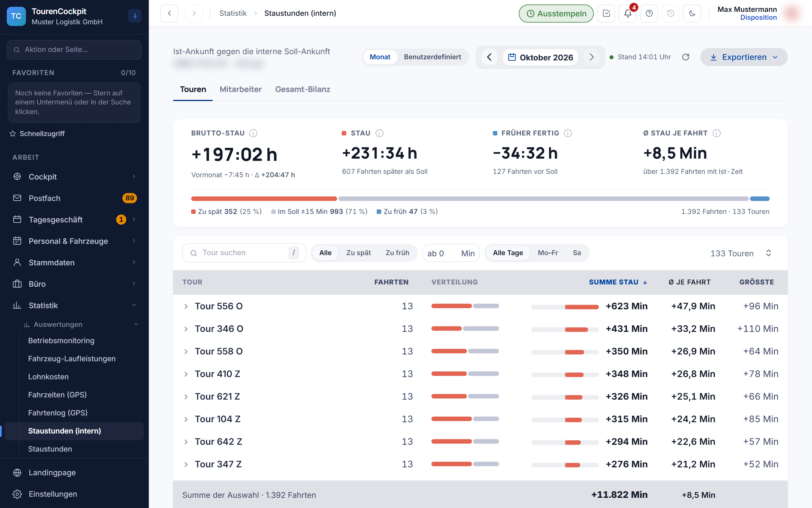Click into the Tour suchen field
812x508 pixels.
point(244,253)
